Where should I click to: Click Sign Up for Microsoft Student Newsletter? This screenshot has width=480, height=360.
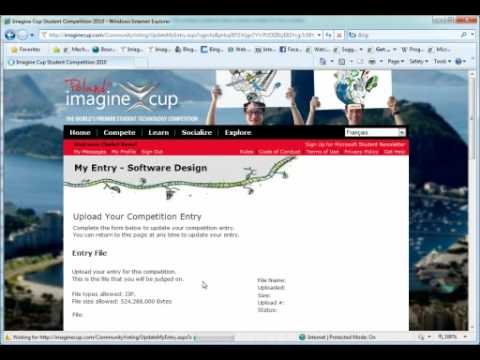click(355, 145)
